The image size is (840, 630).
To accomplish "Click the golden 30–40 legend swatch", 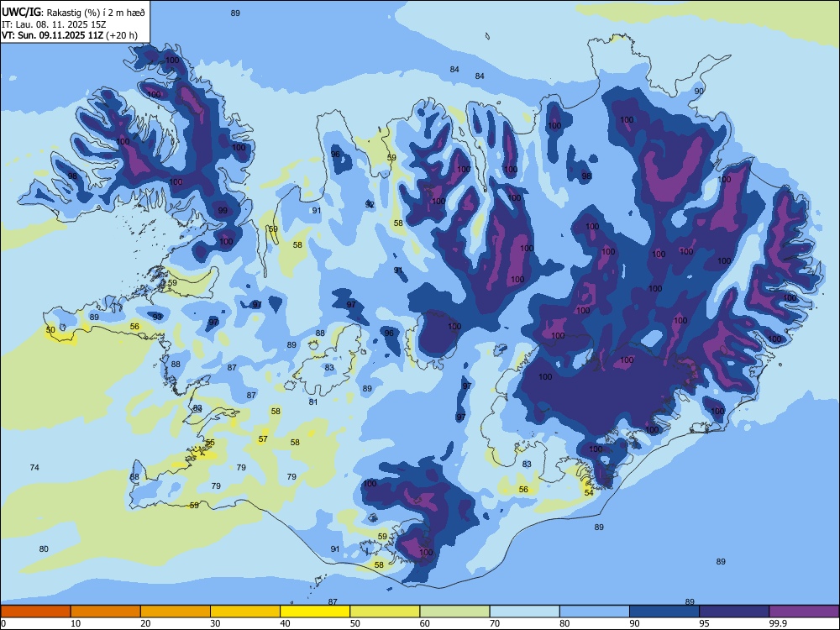I will point(245,612).
